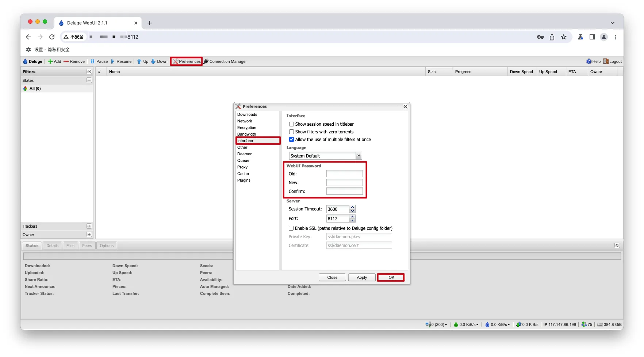This screenshot has height=357, width=644.
Task: Open Chrome tab list chevron
Action: pyautogui.click(x=613, y=23)
